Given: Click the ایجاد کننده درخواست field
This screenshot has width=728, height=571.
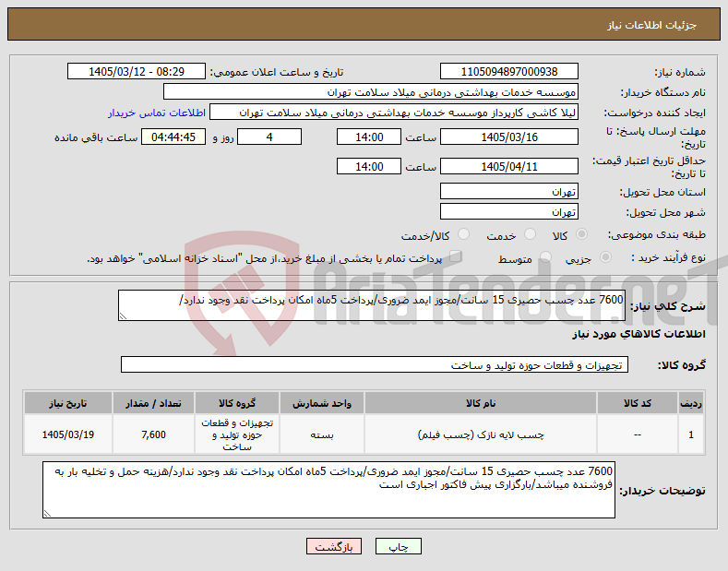Looking at the screenshot, I should (394, 113).
